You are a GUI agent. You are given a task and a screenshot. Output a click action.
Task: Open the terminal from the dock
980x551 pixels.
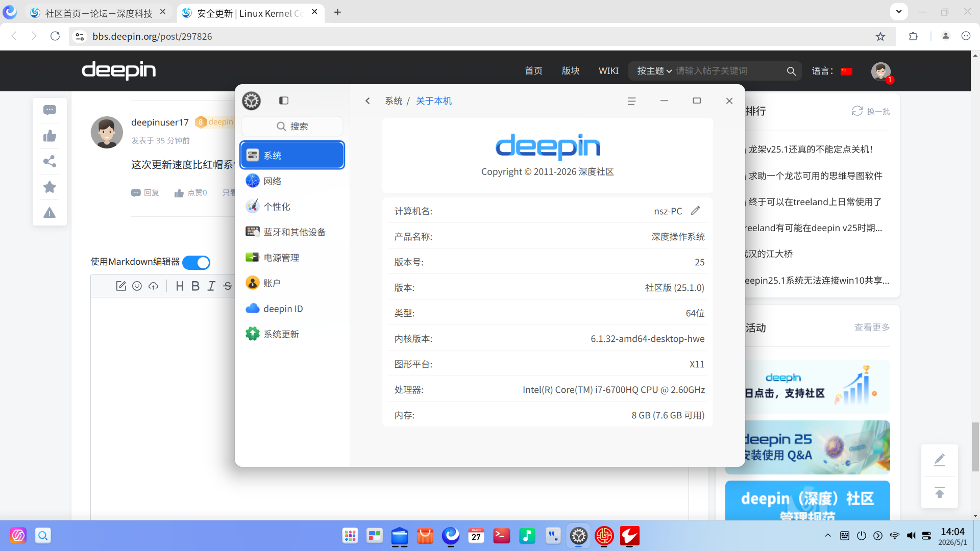click(x=501, y=536)
